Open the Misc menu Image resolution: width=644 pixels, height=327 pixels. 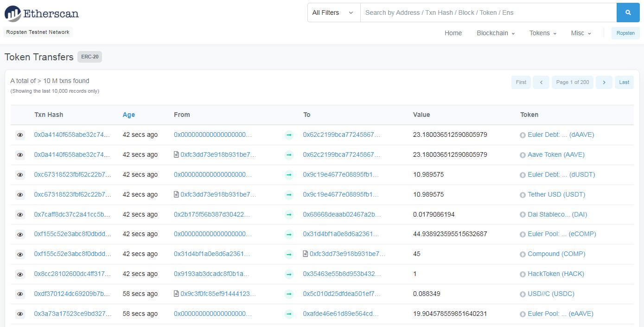tap(580, 33)
